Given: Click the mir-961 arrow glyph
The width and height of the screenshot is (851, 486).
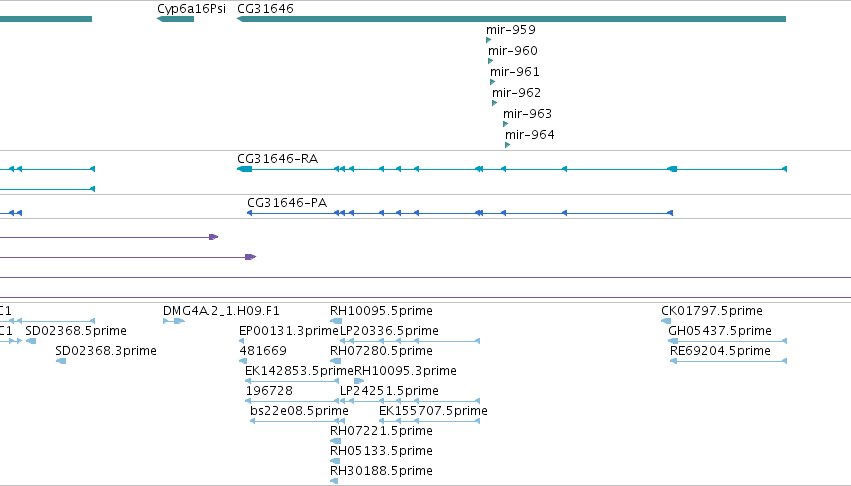Looking at the screenshot, I should (492, 82).
